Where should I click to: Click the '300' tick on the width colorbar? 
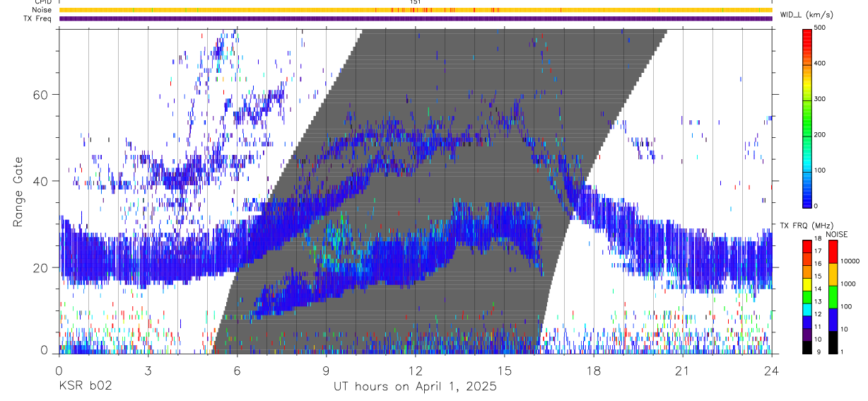[821, 99]
